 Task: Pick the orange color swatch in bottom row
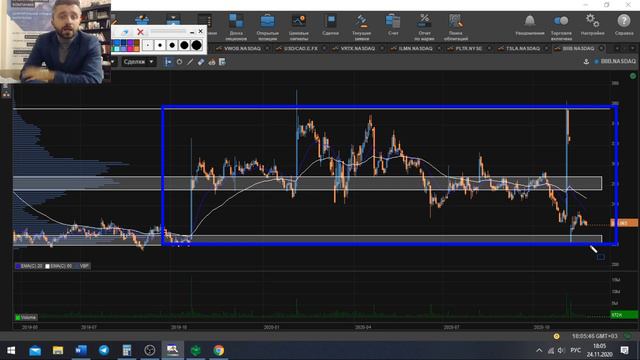pos(137,48)
